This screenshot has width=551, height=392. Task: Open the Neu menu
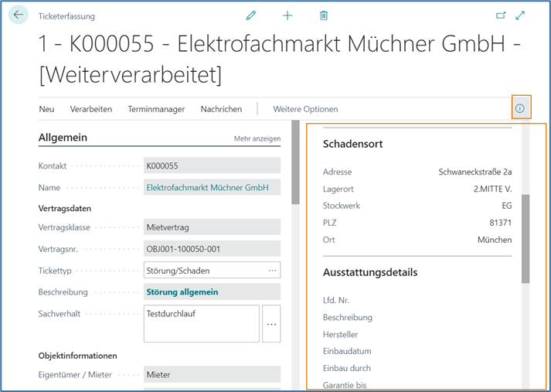tap(46, 109)
